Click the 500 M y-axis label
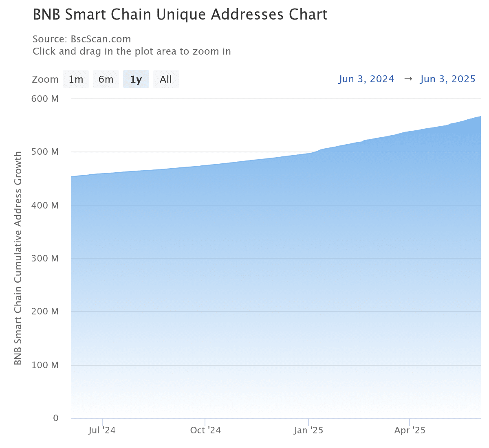This screenshot has width=489, height=448. coord(45,152)
